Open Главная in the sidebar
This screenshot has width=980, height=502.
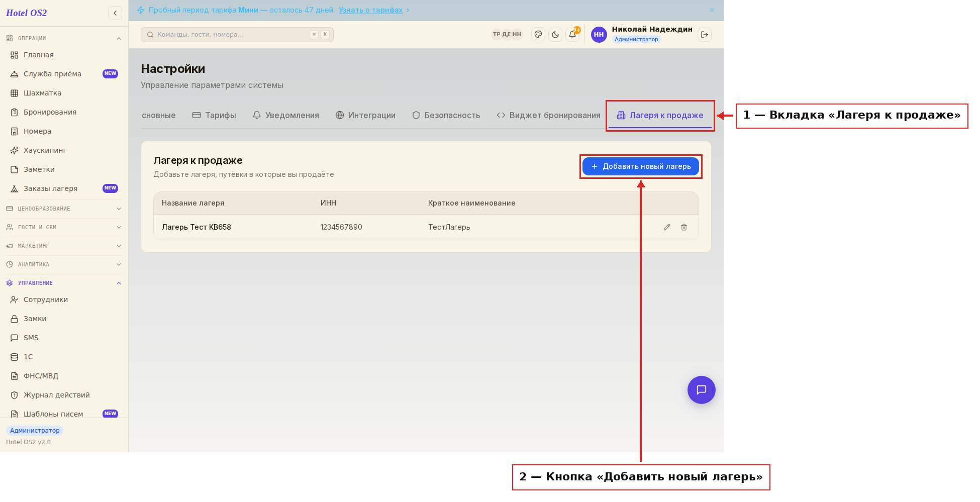pyautogui.click(x=64, y=55)
